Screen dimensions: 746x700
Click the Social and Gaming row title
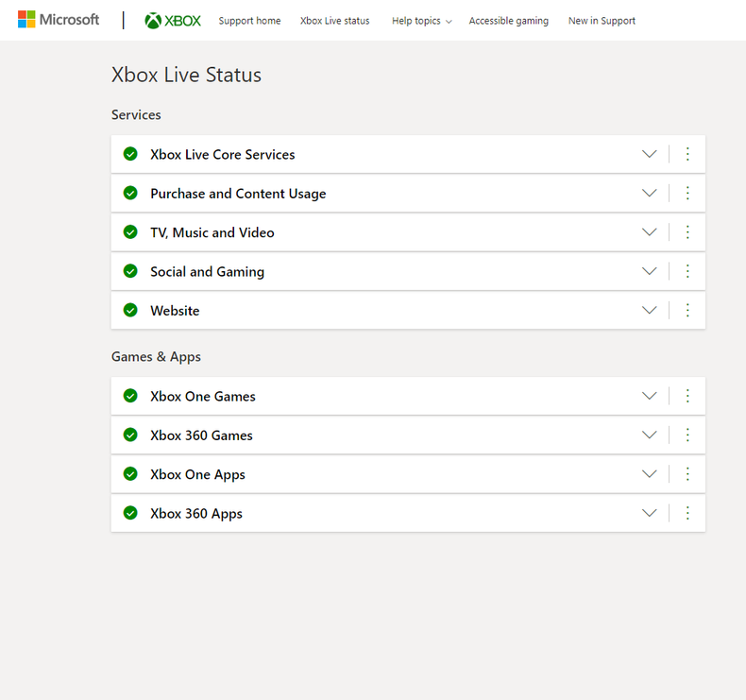pyautogui.click(x=207, y=271)
